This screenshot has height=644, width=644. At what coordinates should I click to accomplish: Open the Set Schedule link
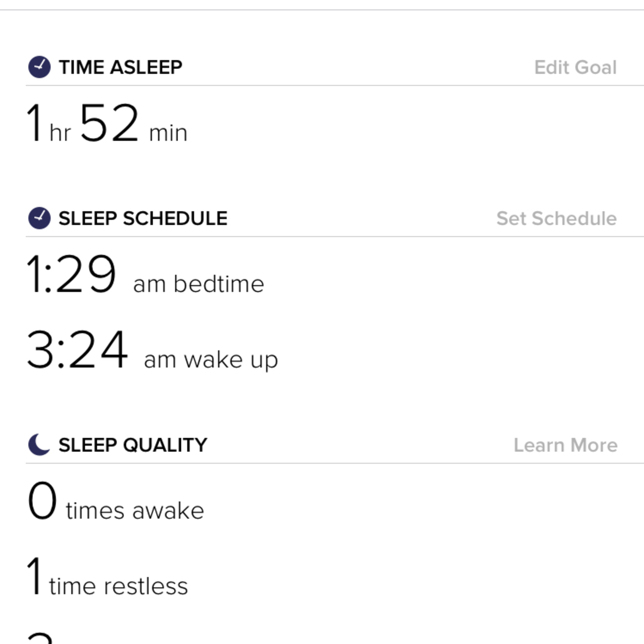point(556,218)
